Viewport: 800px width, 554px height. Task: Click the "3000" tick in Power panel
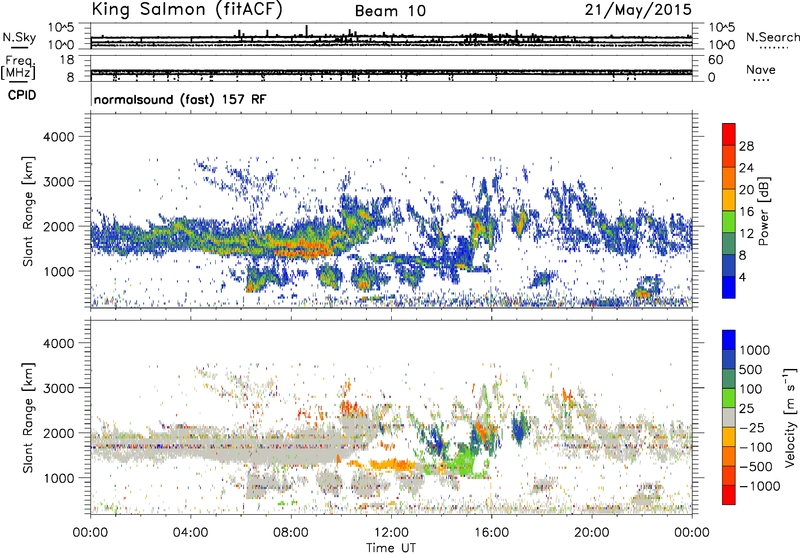(58, 182)
